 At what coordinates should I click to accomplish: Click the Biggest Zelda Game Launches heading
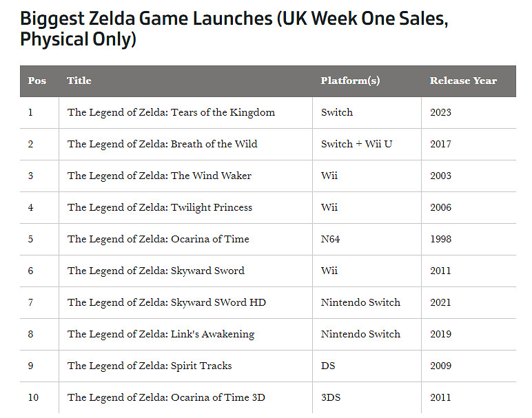coord(234,28)
